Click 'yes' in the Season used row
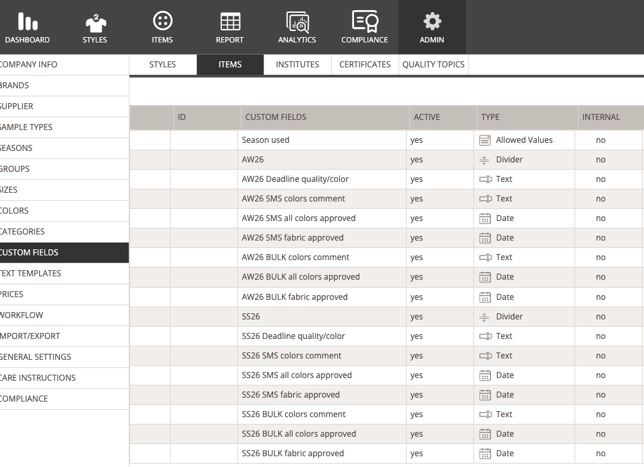Screen dimensions: 644x467 click(x=416, y=140)
